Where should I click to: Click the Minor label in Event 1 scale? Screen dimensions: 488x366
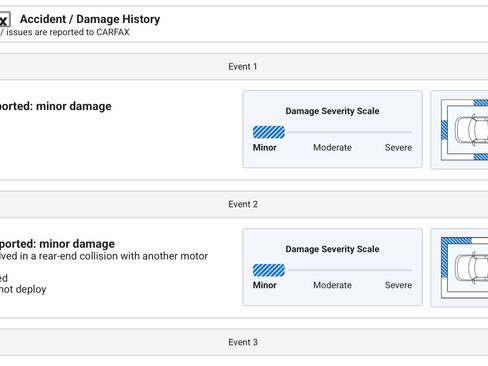pyautogui.click(x=265, y=147)
